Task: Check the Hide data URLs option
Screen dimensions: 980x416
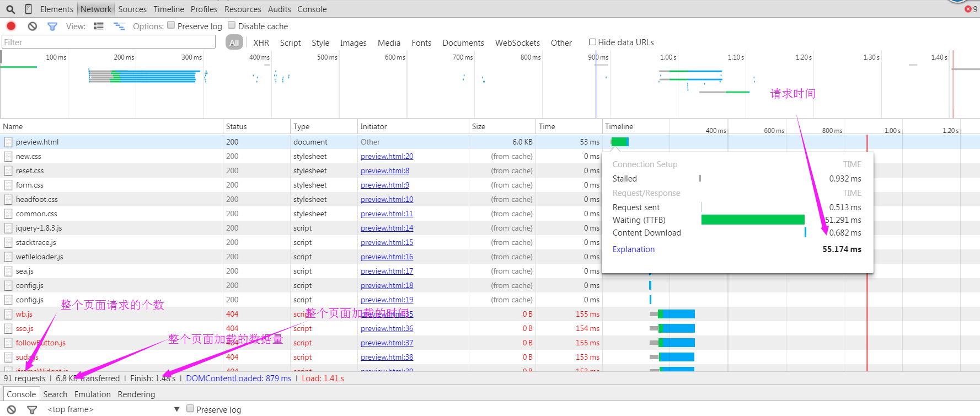Action: point(592,42)
